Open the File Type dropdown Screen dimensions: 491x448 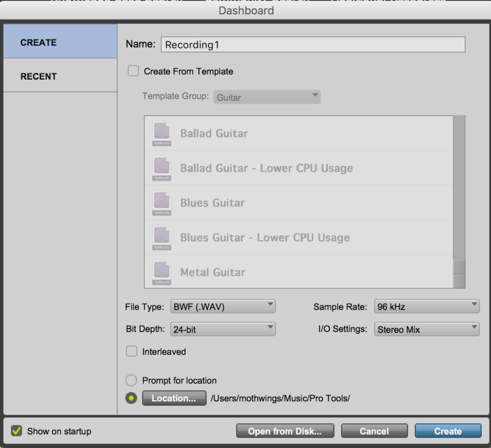[222, 306]
